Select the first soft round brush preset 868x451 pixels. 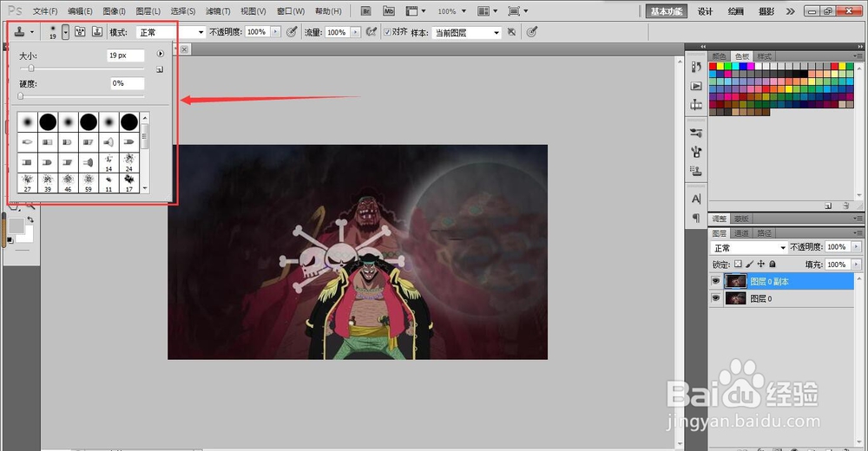pos(27,121)
